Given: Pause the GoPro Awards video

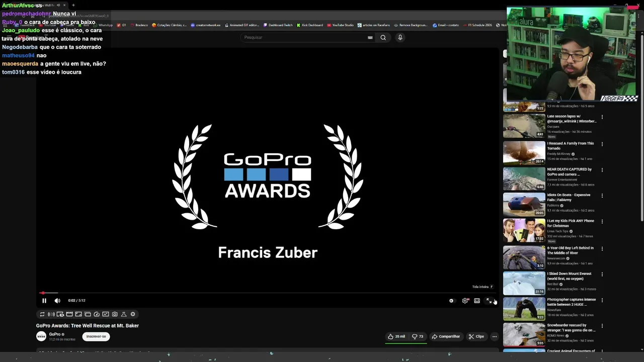Looking at the screenshot, I should [44, 301].
